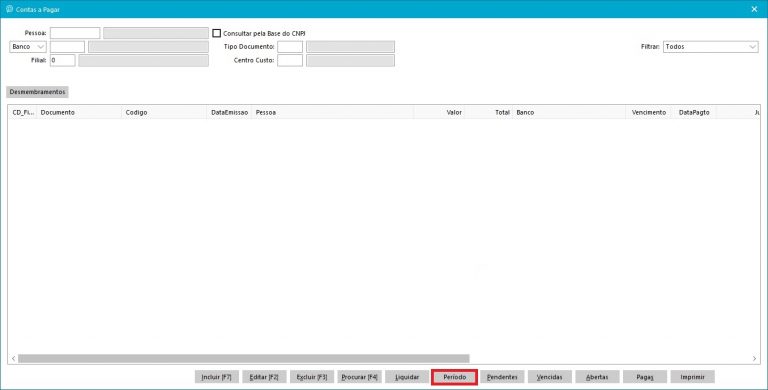
Task: Click the scroll left arrow of grid
Action: pos(13,359)
